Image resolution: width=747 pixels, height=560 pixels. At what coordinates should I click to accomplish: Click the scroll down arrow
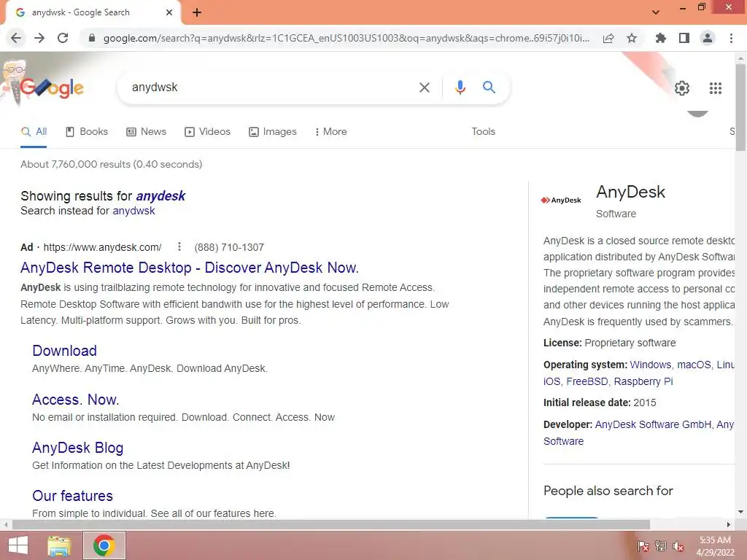click(x=741, y=512)
